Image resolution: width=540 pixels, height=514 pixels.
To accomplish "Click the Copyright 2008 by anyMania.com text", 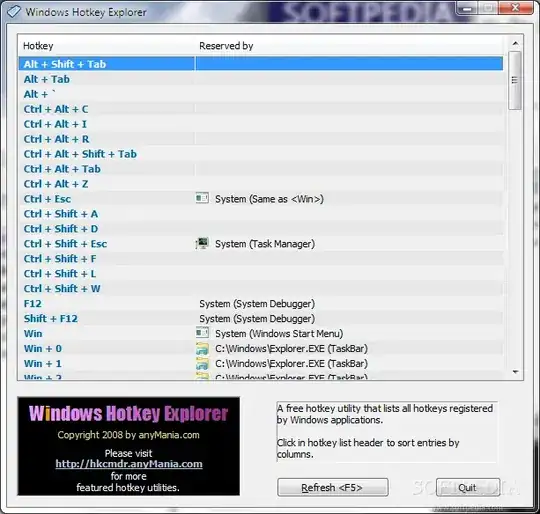I will point(128,435).
